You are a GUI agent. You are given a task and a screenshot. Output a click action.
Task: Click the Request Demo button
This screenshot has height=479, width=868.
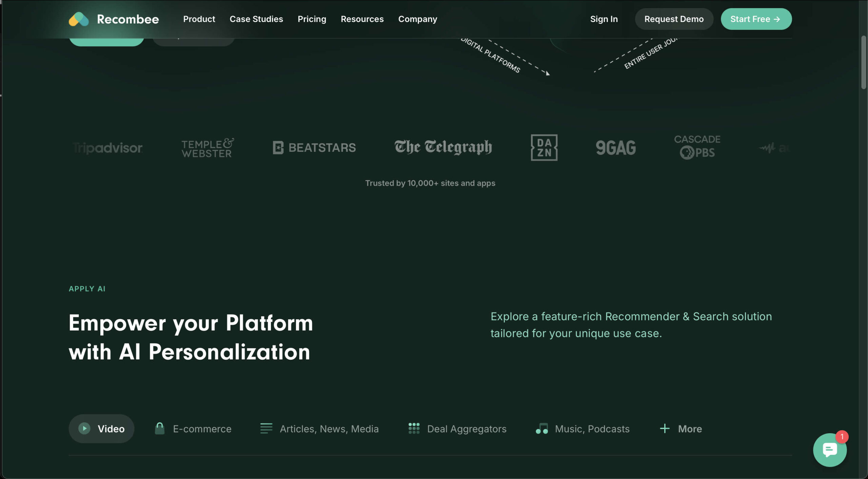pyautogui.click(x=674, y=19)
